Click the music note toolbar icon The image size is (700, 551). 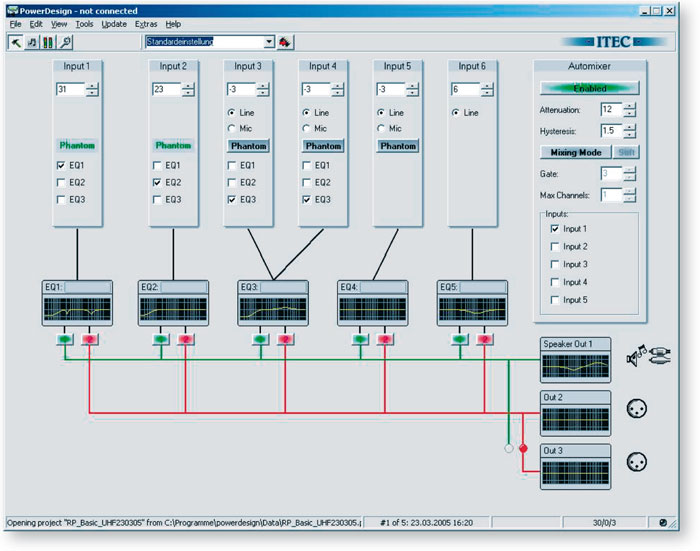(x=32, y=42)
